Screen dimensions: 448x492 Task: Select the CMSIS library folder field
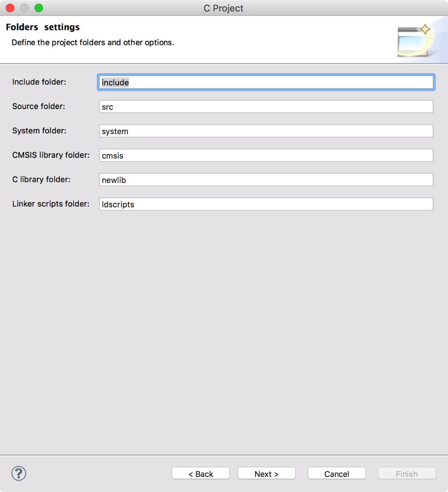pyautogui.click(x=266, y=155)
